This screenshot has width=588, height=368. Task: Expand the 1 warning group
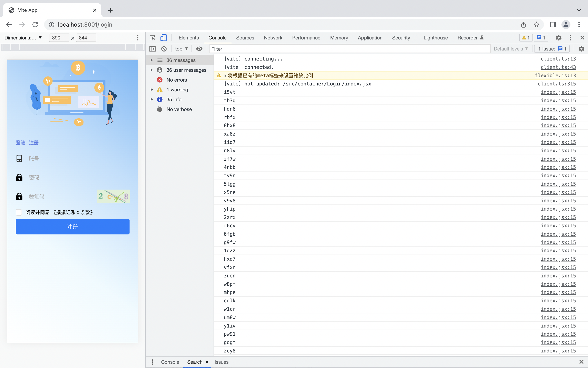coord(152,90)
